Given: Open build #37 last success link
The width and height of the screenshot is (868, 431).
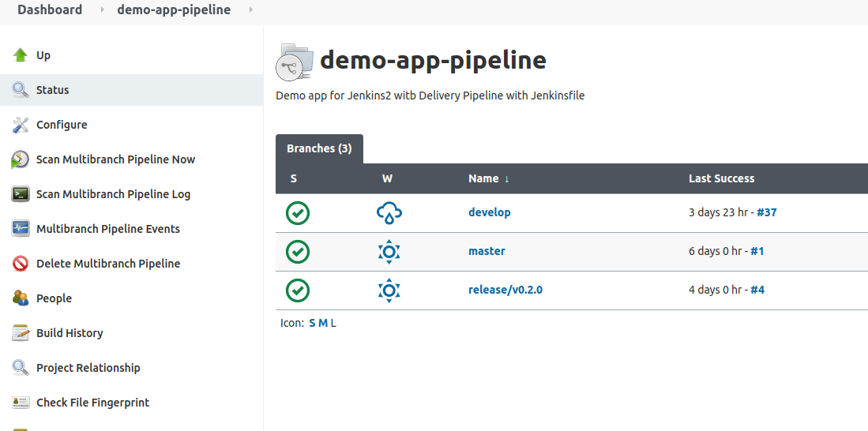Looking at the screenshot, I should pos(767,212).
